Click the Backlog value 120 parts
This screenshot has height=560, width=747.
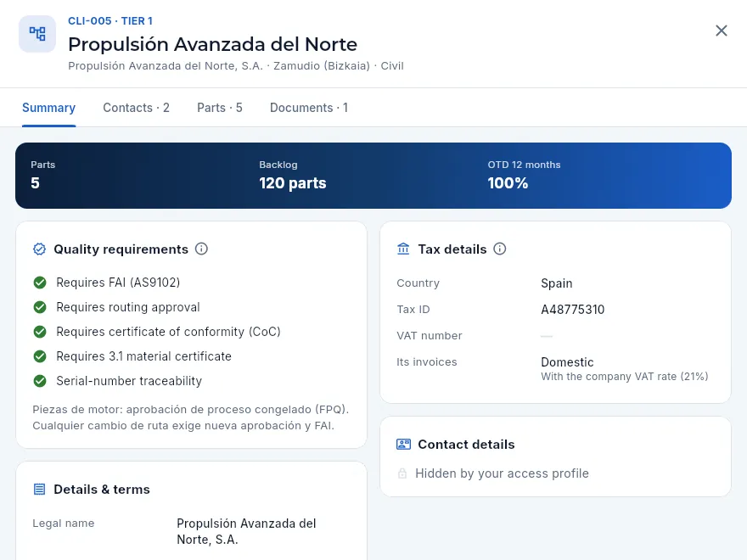click(x=293, y=183)
